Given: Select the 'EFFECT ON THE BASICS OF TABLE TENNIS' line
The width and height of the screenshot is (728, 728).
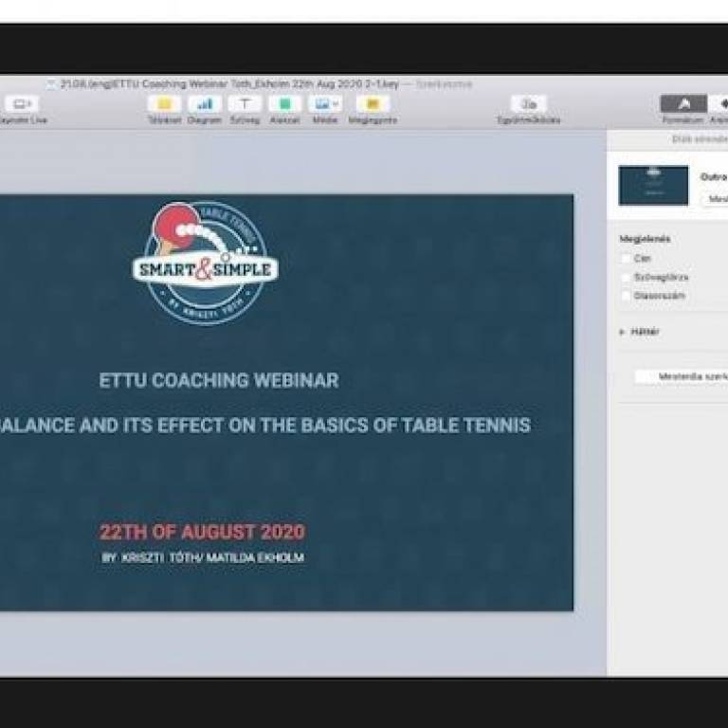Looking at the screenshot, I should pyautogui.click(x=344, y=426).
